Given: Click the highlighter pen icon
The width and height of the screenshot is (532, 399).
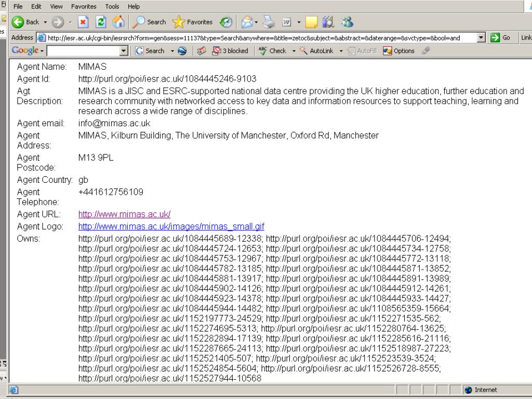Looking at the screenshot, I should pos(425,50).
